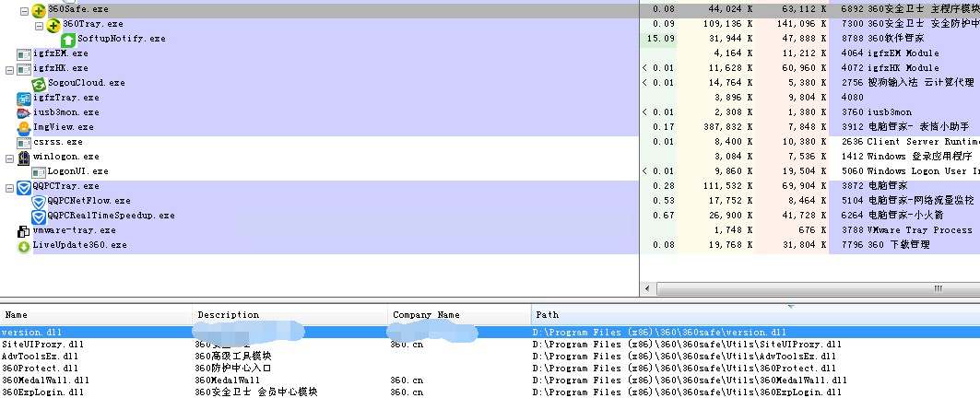Click the igfxEM.exe process icon
The height and width of the screenshot is (398, 980).
(x=24, y=54)
